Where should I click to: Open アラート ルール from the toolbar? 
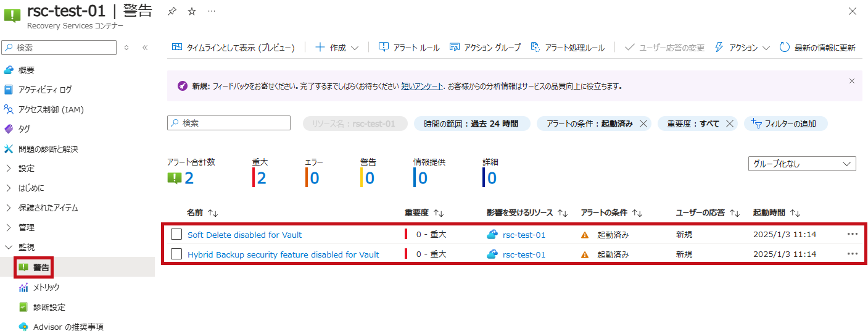click(x=409, y=48)
